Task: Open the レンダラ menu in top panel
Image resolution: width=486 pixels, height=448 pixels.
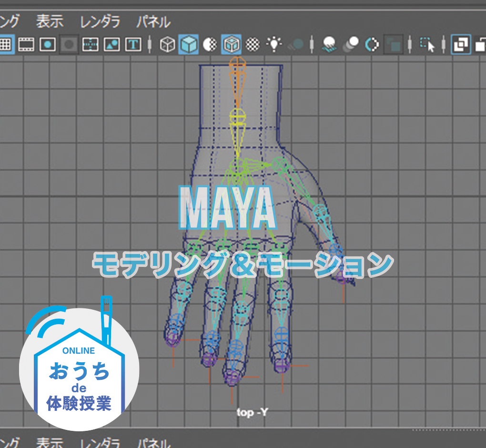Action: pos(100,21)
